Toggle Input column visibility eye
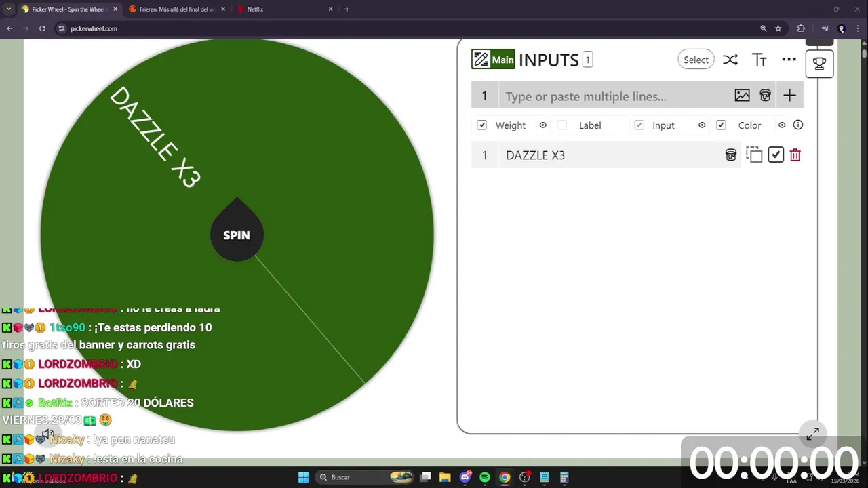This screenshot has width=868, height=488. click(x=702, y=125)
